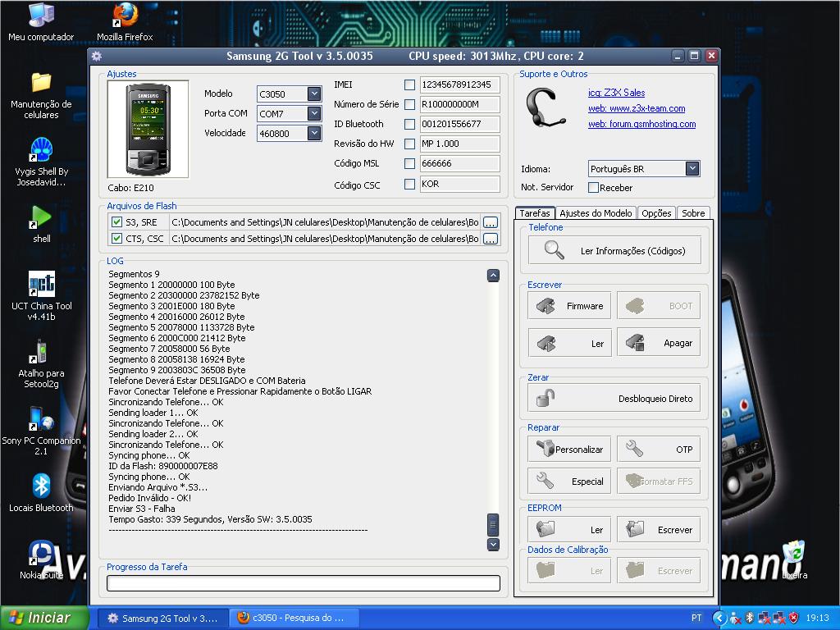
Task: Click the headset support icon
Action: (x=546, y=108)
